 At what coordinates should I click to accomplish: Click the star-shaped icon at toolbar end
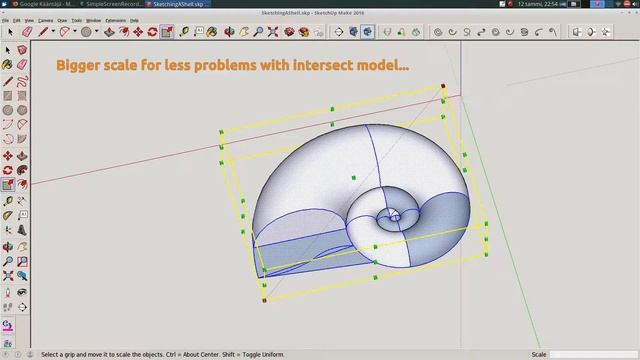click(605, 31)
